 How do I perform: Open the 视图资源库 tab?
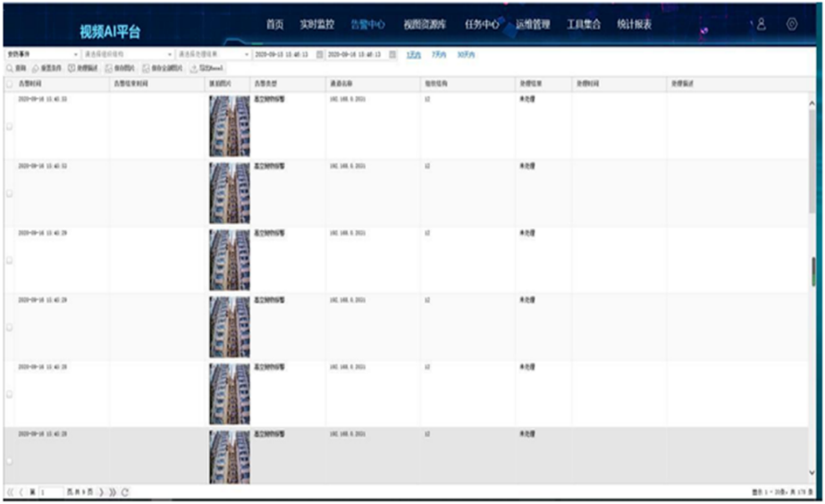(x=425, y=24)
